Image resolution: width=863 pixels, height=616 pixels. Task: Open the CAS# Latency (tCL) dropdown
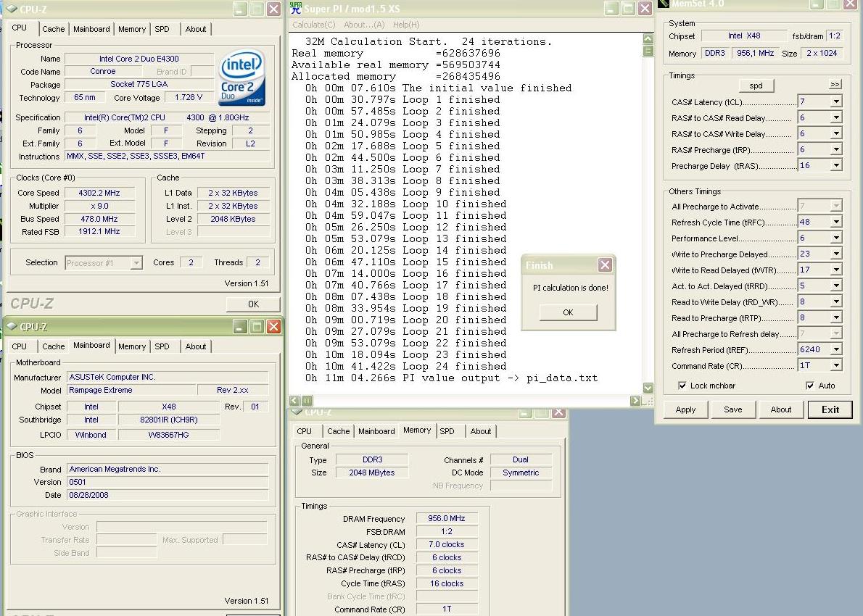pos(836,101)
